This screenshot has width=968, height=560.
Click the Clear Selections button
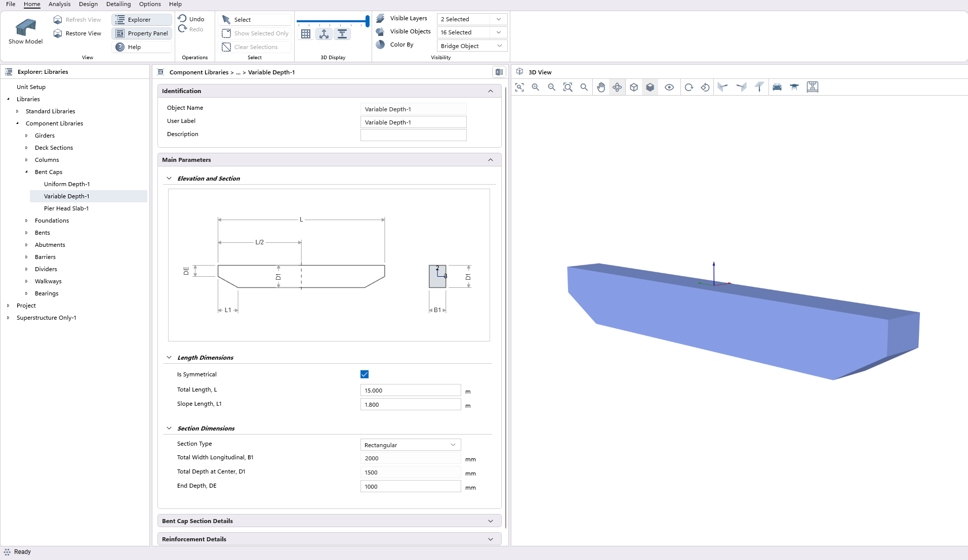(x=255, y=47)
